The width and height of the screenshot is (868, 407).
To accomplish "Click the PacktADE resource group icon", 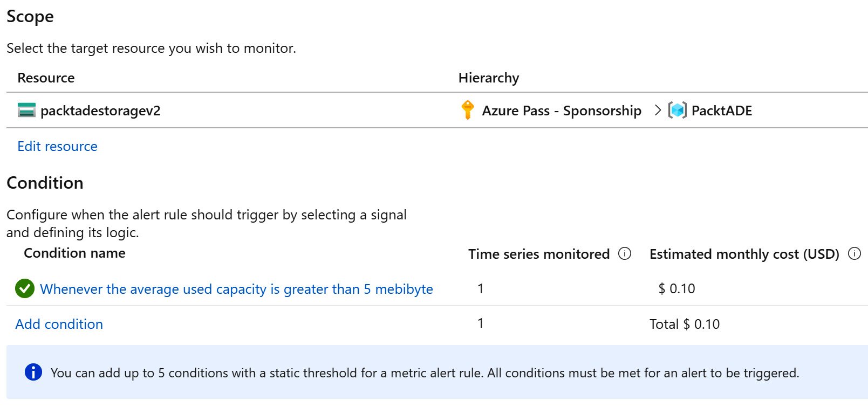I will click(x=678, y=110).
